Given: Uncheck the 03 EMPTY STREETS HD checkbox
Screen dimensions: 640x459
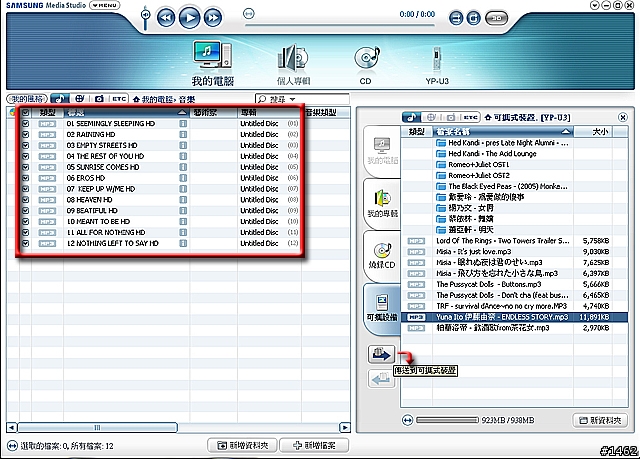Looking at the screenshot, I should pyautogui.click(x=26, y=145).
